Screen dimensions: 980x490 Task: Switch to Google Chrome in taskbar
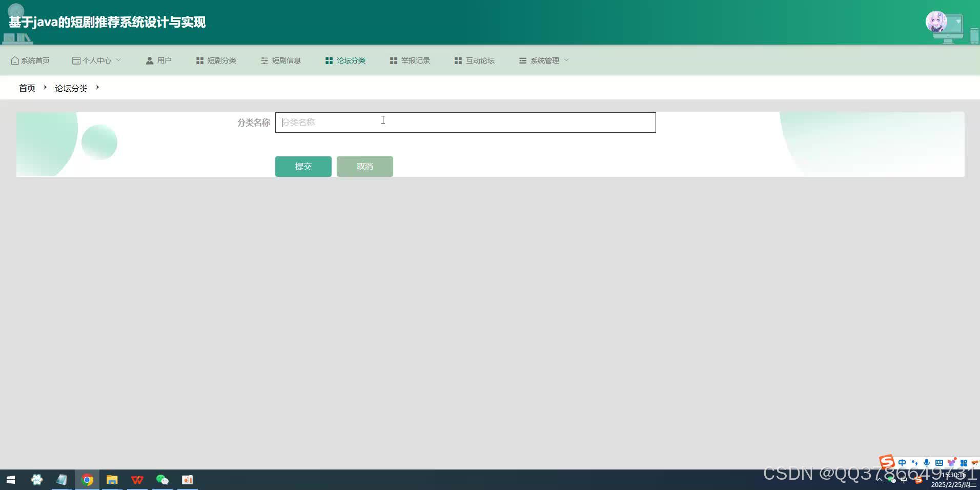pyautogui.click(x=87, y=480)
